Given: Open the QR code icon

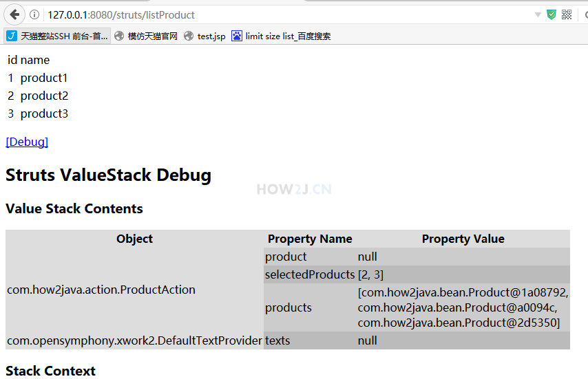Looking at the screenshot, I should [x=567, y=14].
